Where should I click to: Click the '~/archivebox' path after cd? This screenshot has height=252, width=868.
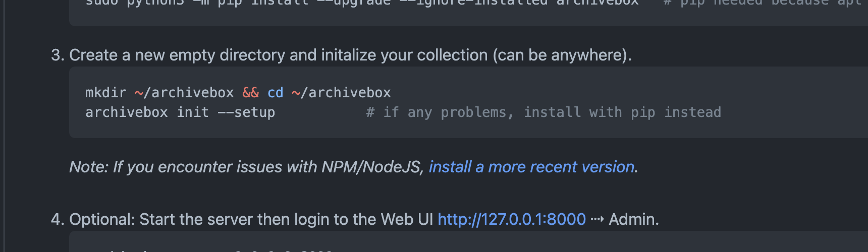click(341, 93)
